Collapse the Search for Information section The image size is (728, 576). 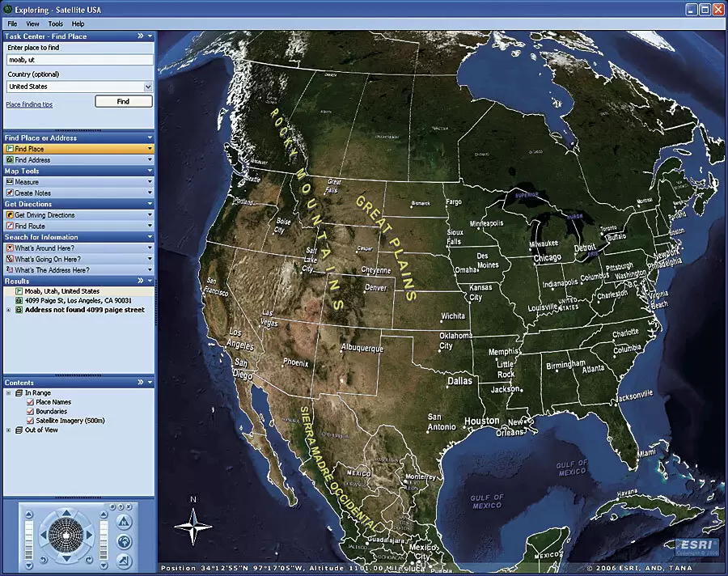(x=150, y=237)
